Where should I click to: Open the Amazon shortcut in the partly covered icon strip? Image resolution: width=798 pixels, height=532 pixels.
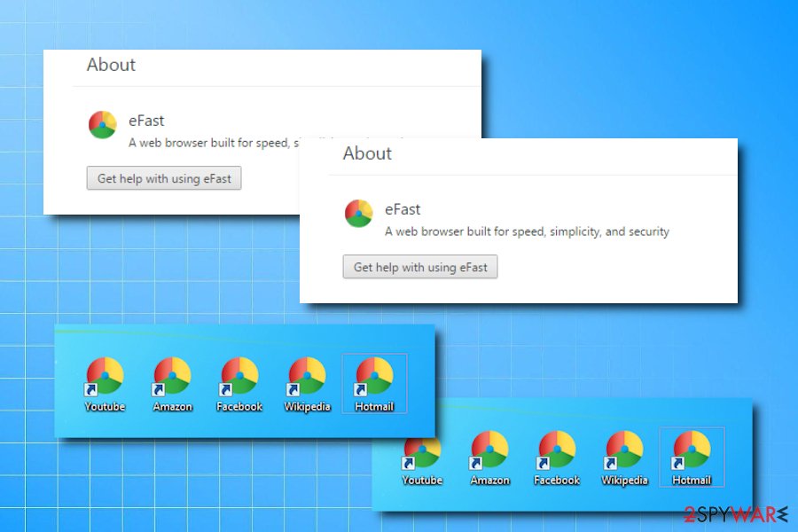point(489,458)
